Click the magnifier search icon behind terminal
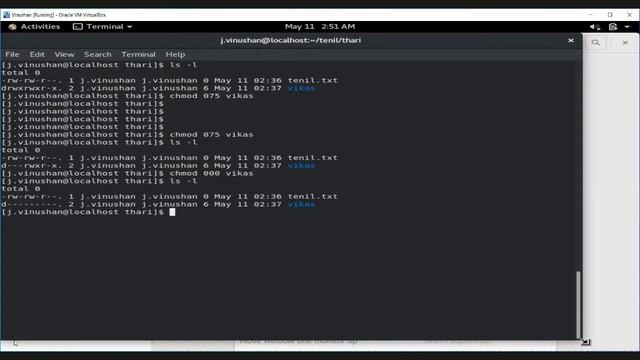This screenshot has width=640, height=360. point(596,42)
